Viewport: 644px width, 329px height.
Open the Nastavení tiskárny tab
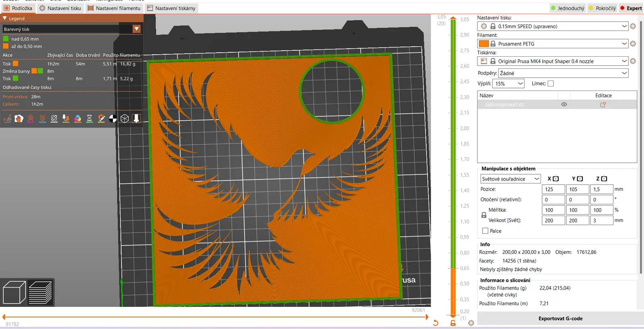[x=171, y=8]
